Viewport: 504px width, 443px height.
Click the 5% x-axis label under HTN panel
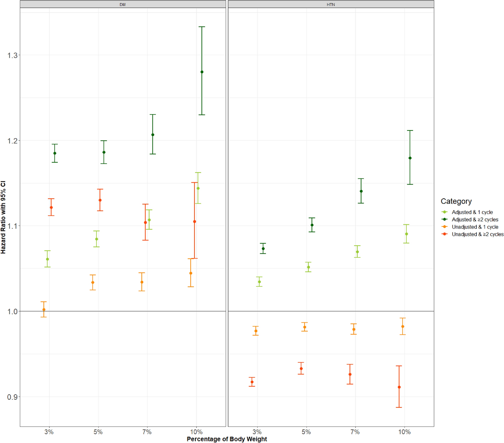(x=306, y=432)
